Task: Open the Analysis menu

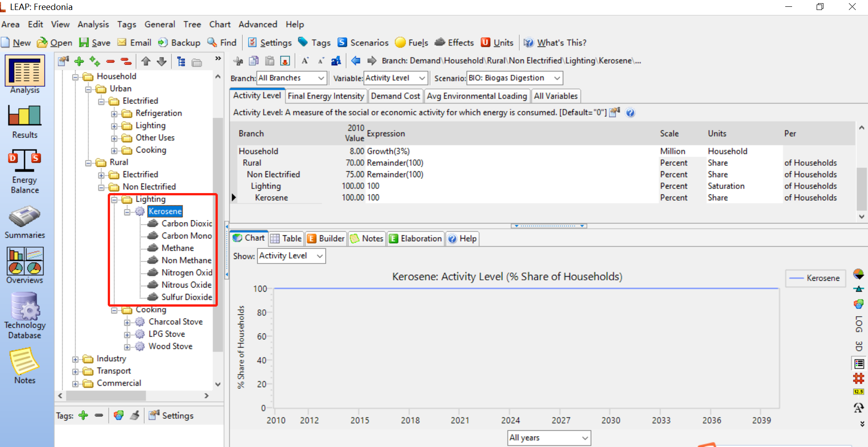Action: [93, 25]
